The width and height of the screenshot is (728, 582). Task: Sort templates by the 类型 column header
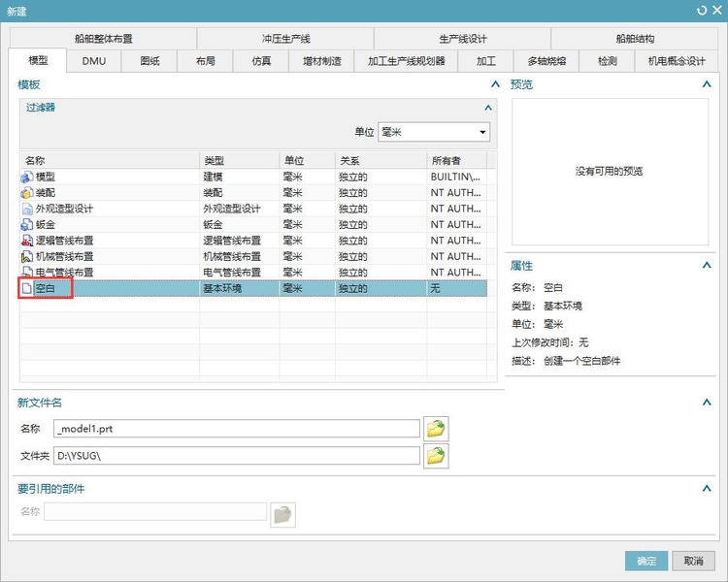pos(238,160)
